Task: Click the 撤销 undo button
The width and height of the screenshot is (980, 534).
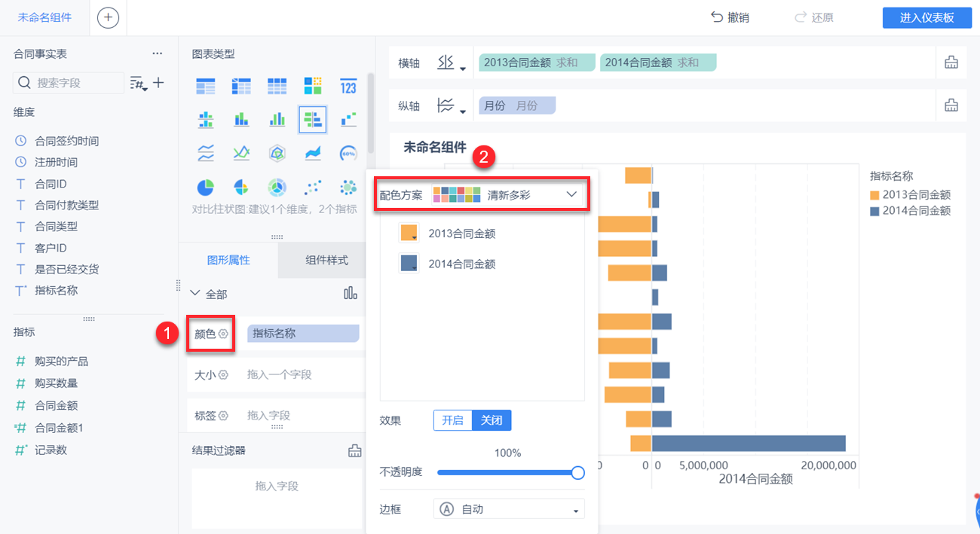Action: pos(730,17)
